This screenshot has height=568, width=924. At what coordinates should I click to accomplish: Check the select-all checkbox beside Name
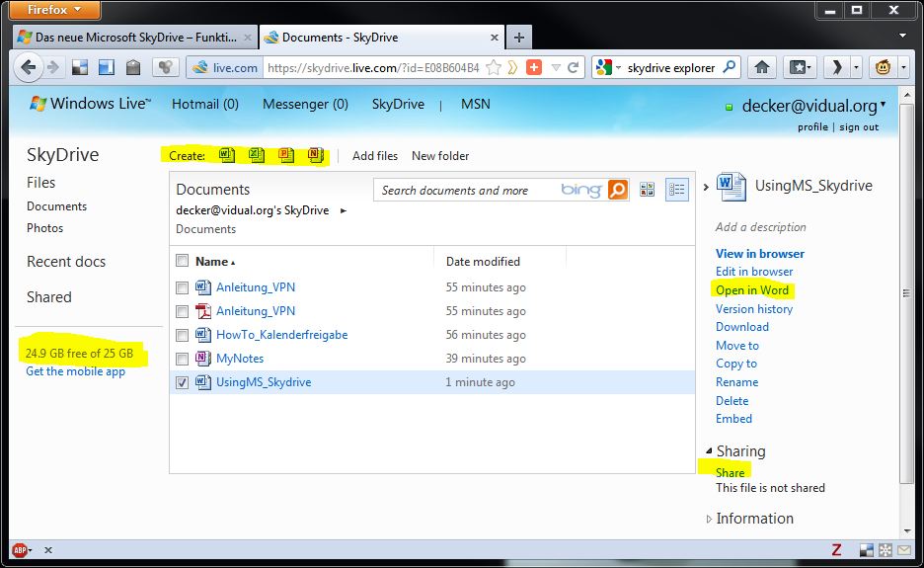182,261
